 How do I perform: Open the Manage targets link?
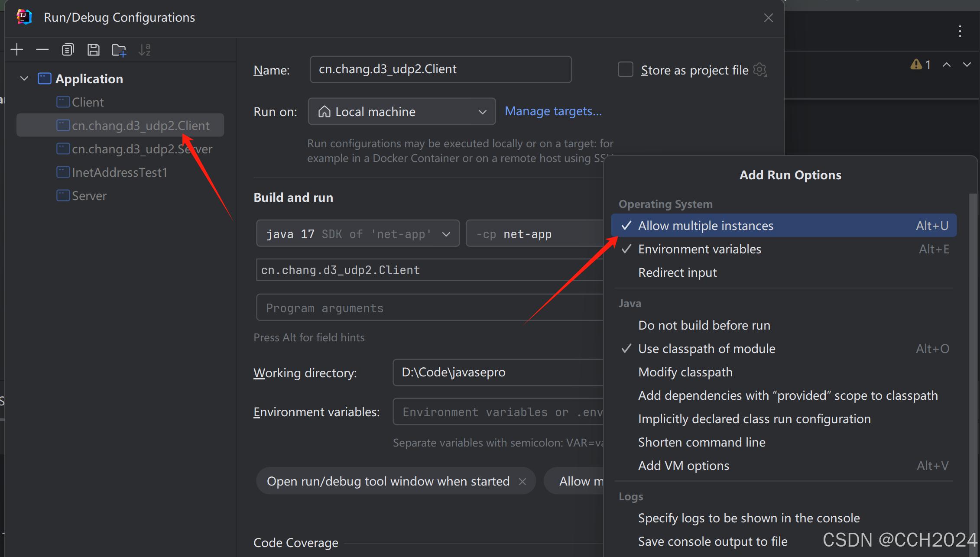tap(553, 111)
